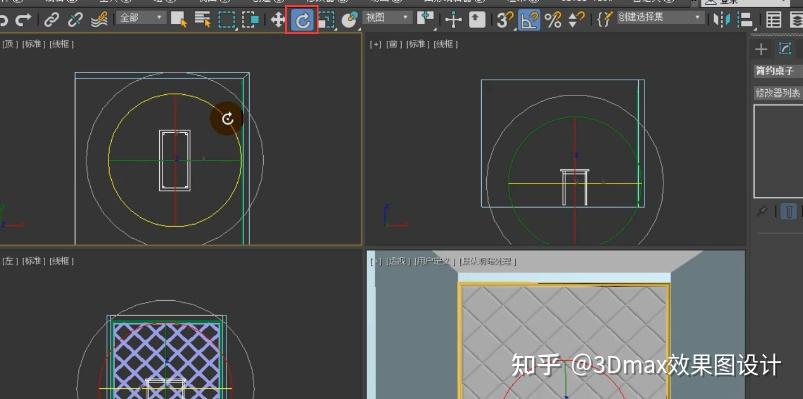Toggle the Angle Snap button

[x=529, y=20]
